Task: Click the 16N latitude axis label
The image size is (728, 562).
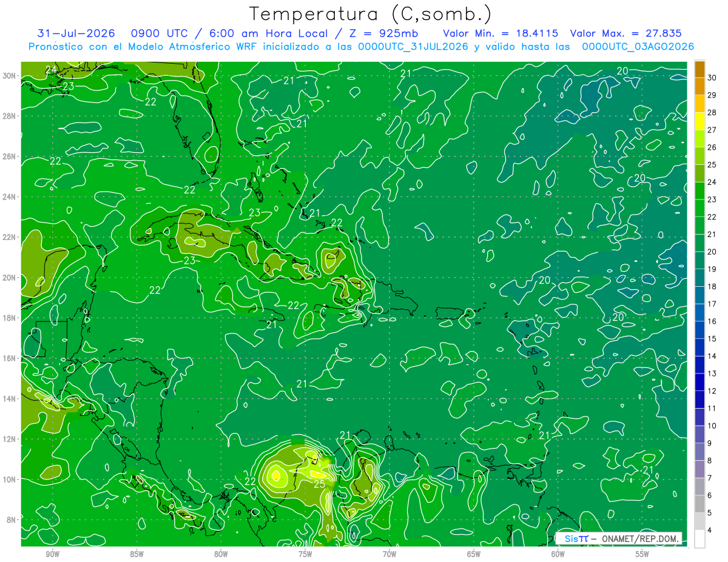Action: point(10,358)
